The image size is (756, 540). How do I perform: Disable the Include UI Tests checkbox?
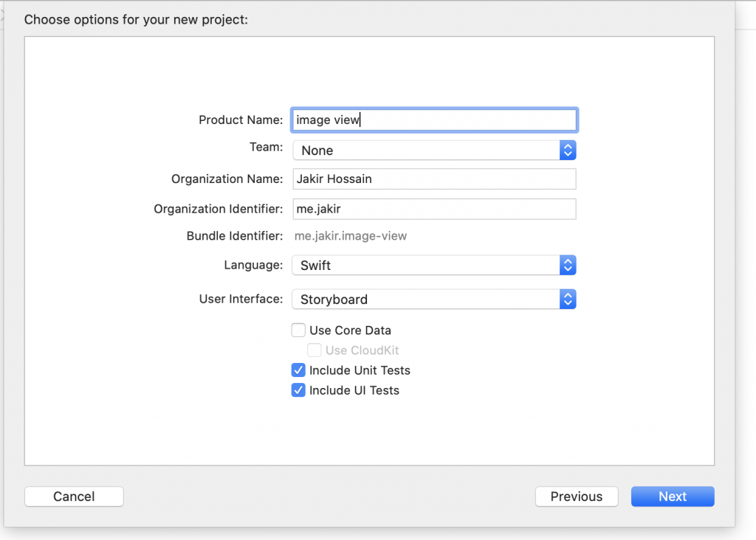298,390
